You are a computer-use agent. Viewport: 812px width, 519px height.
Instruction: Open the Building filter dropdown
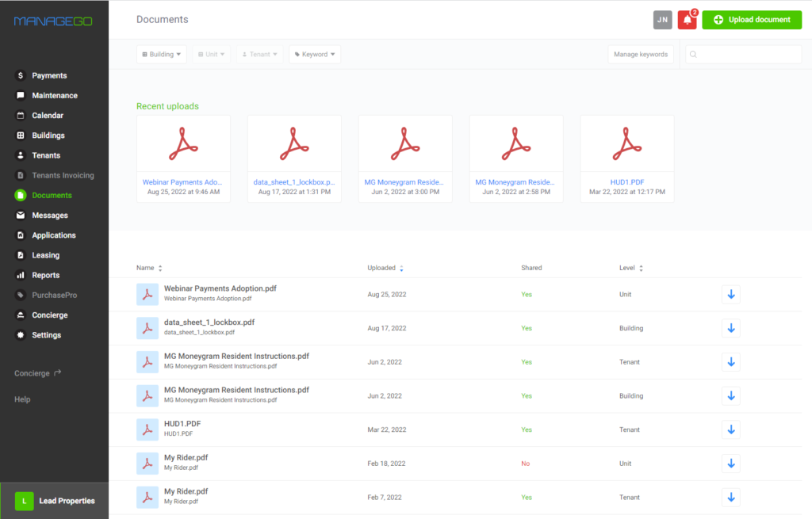(161, 54)
